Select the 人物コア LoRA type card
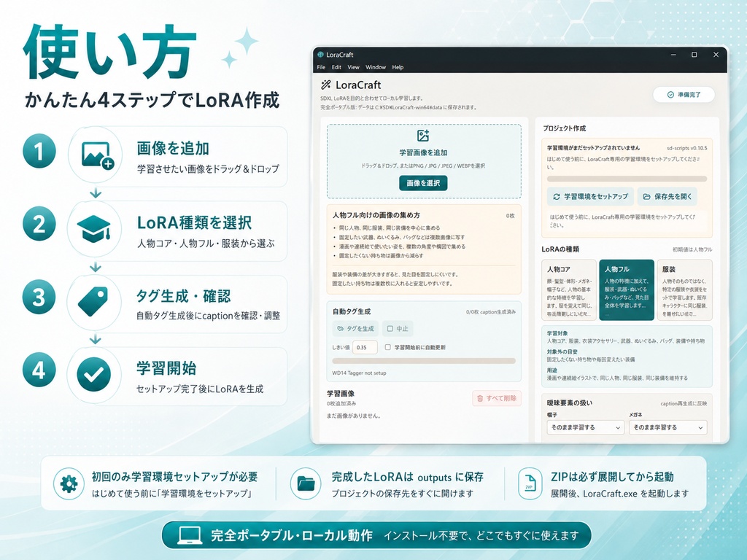Viewport: 747px width, 560px height. pyautogui.click(x=569, y=289)
